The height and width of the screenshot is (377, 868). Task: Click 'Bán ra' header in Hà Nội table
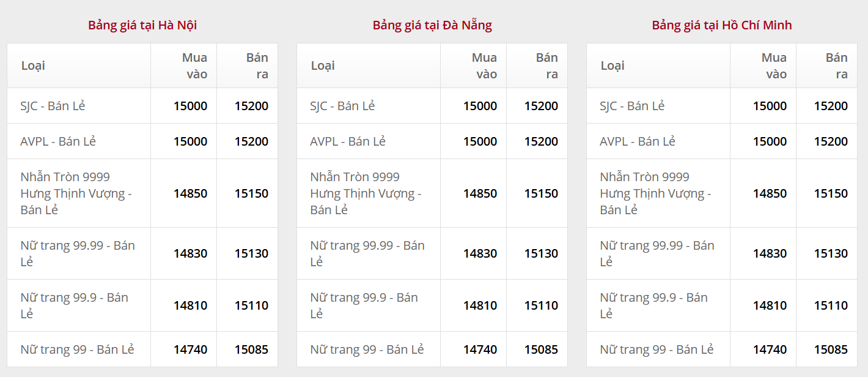pyautogui.click(x=257, y=65)
